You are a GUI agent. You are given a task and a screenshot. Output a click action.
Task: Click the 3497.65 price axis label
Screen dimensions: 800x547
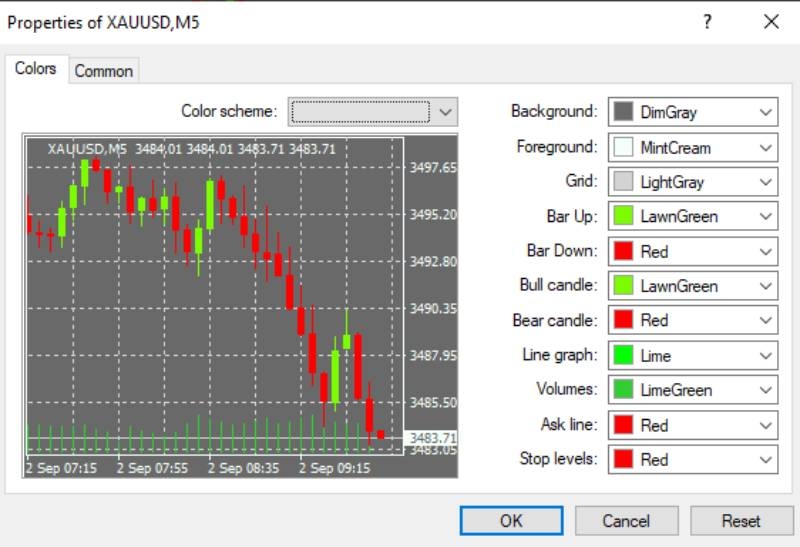click(433, 168)
